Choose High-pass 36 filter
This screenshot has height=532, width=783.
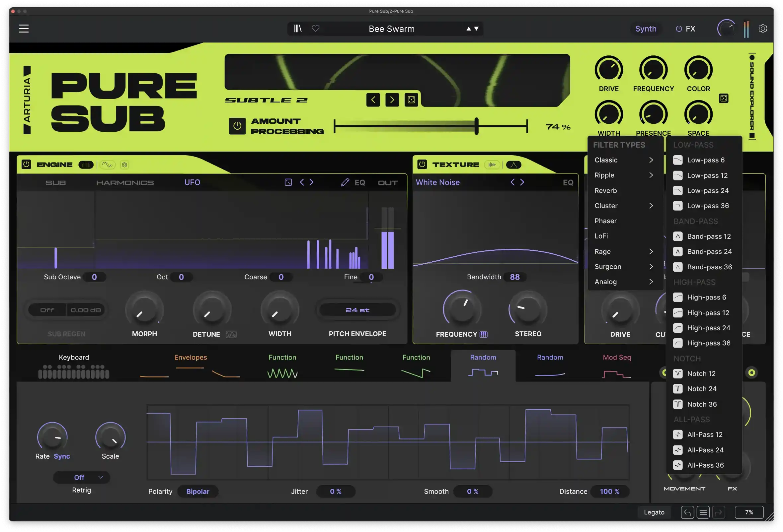pyautogui.click(x=703, y=343)
